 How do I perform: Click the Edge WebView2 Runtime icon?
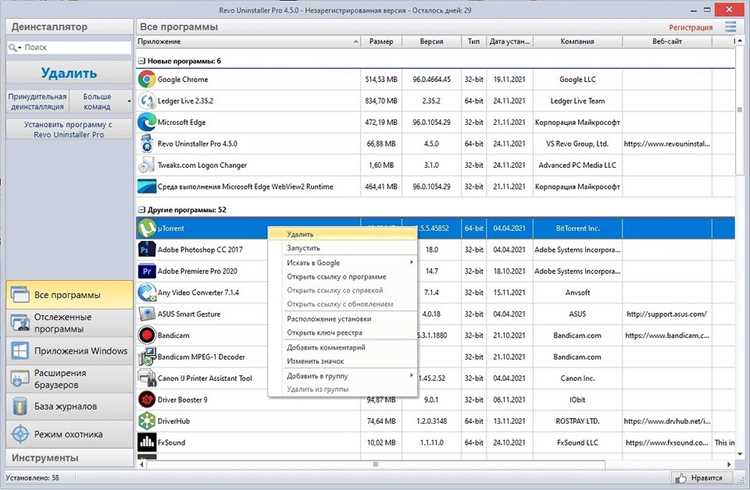(147, 186)
